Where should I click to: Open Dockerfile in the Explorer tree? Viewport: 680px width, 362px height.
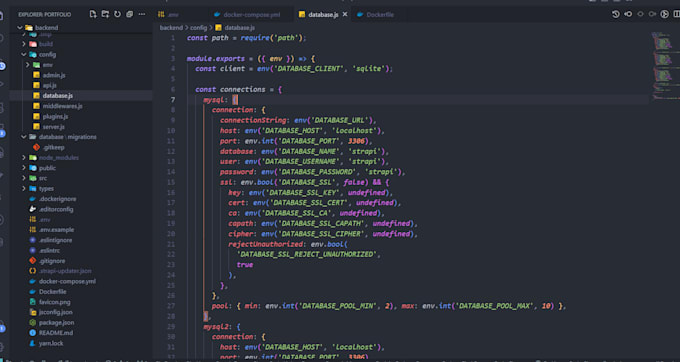[x=52, y=291]
